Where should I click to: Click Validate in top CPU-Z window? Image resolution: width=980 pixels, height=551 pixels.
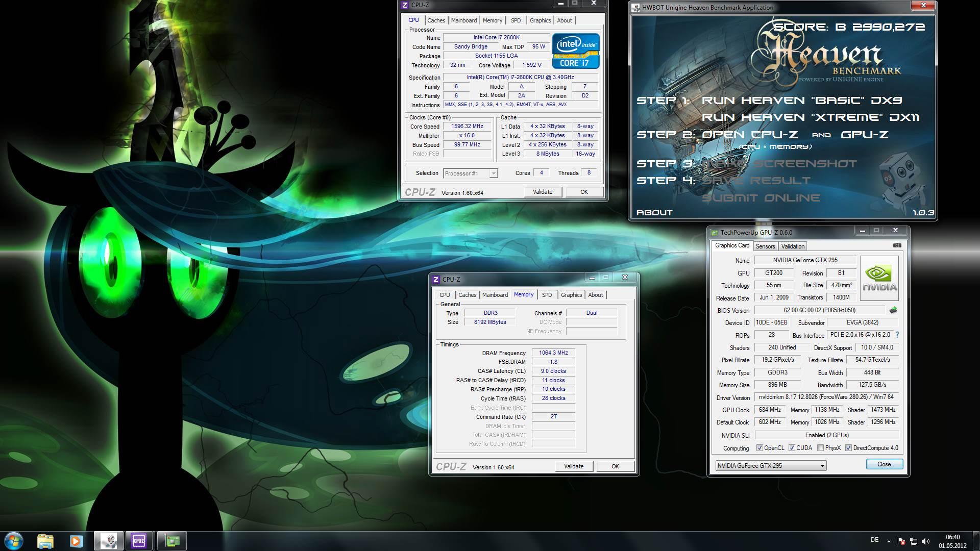coord(543,192)
